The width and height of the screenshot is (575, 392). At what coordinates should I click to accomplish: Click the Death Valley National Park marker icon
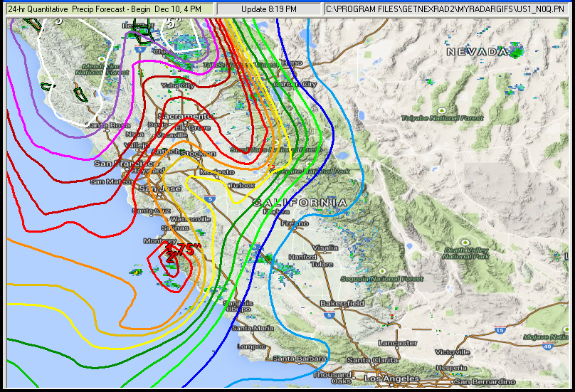pos(465,243)
